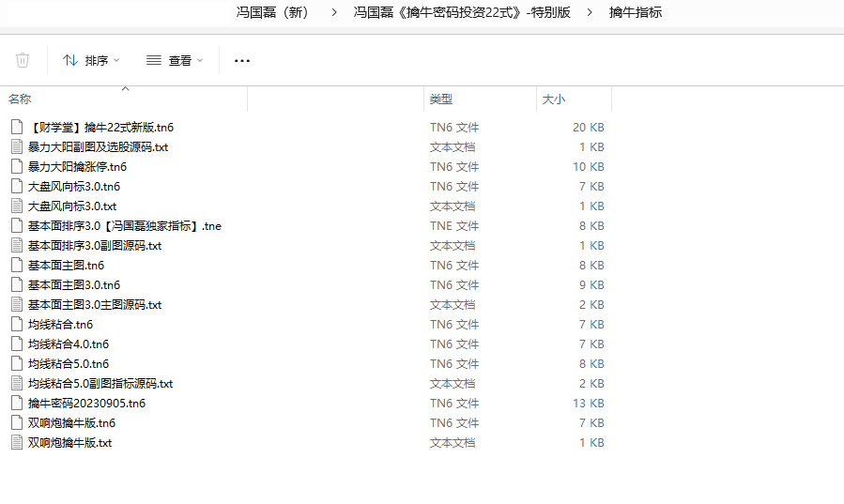Screen dimensions: 844x504
Task: Select file name 【财学堂】擒牛22式新版.tn6
Action: click(100, 128)
